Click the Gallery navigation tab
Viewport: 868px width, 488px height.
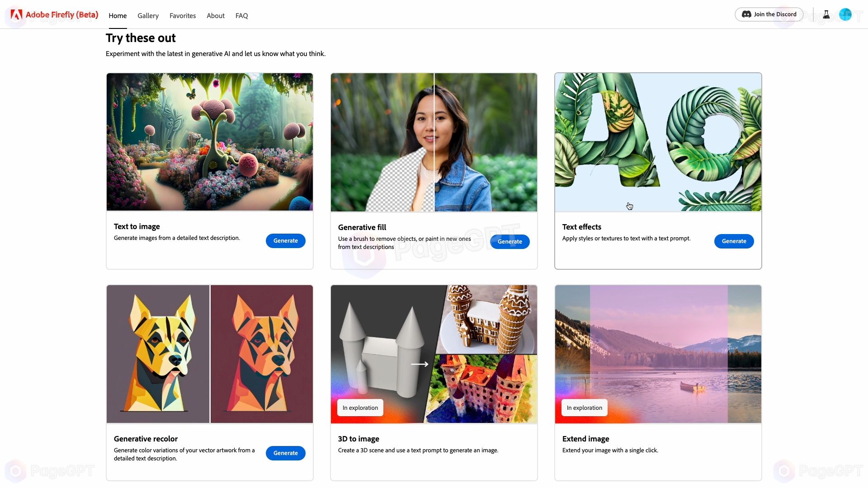(148, 15)
